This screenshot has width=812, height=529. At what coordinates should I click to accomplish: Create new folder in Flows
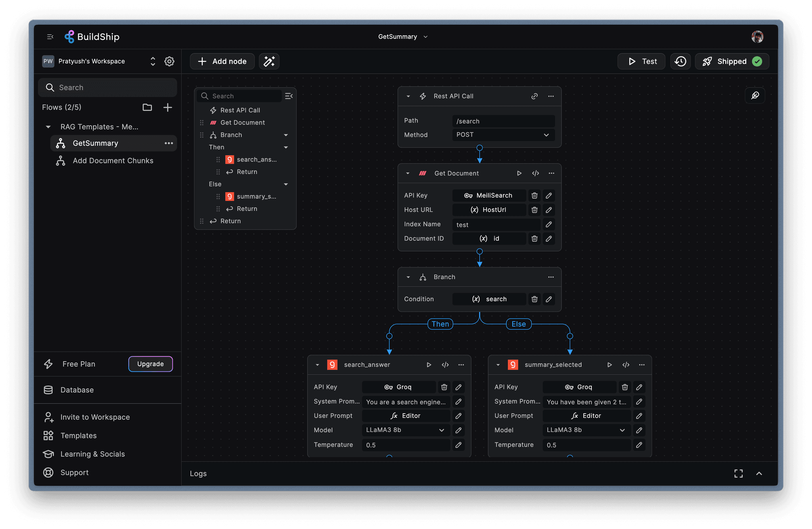coord(147,107)
